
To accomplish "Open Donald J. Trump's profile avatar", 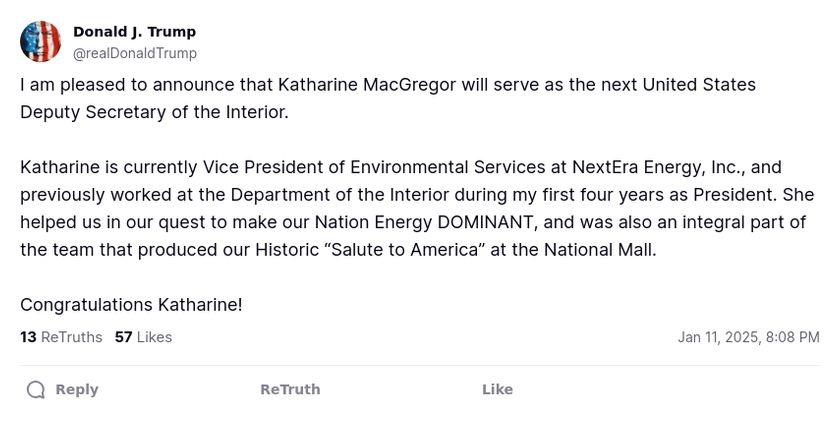I will (x=40, y=42).
